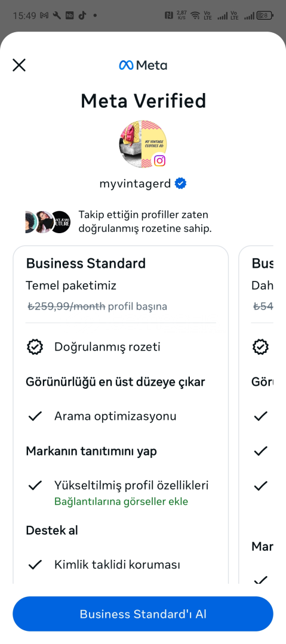Select the Doğrulanmış rozeti feature row

coord(121,346)
